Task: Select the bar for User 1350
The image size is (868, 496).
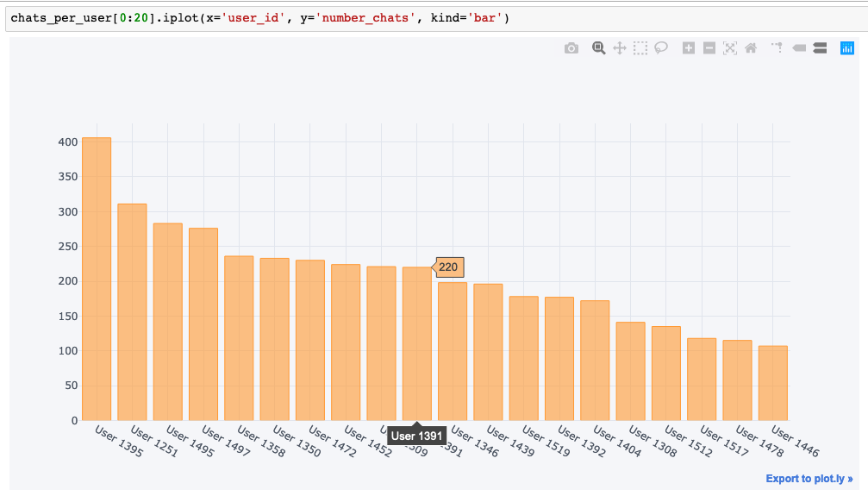Action: point(275,339)
